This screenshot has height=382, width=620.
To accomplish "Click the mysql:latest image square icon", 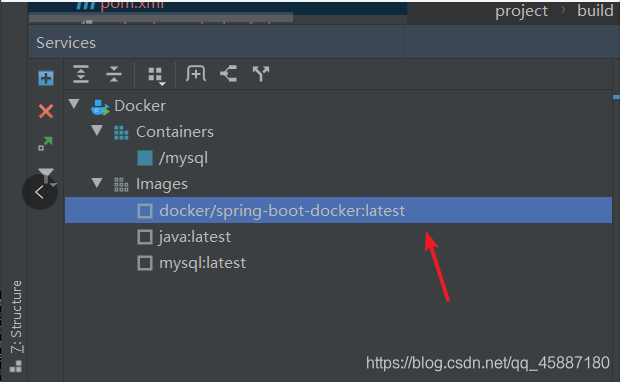I will click(145, 263).
